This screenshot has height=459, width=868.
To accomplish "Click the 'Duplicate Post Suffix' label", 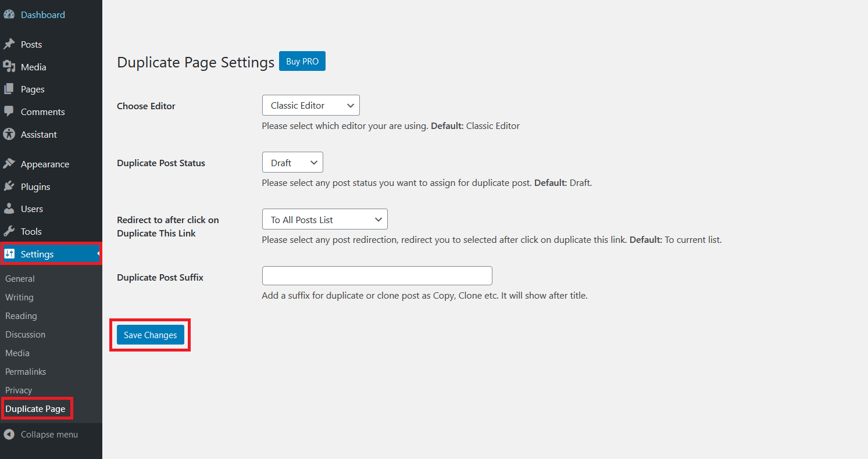I will (160, 277).
